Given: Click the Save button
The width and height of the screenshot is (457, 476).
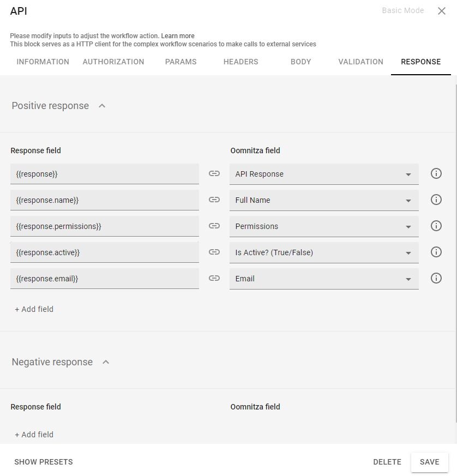Looking at the screenshot, I should [x=429, y=462].
